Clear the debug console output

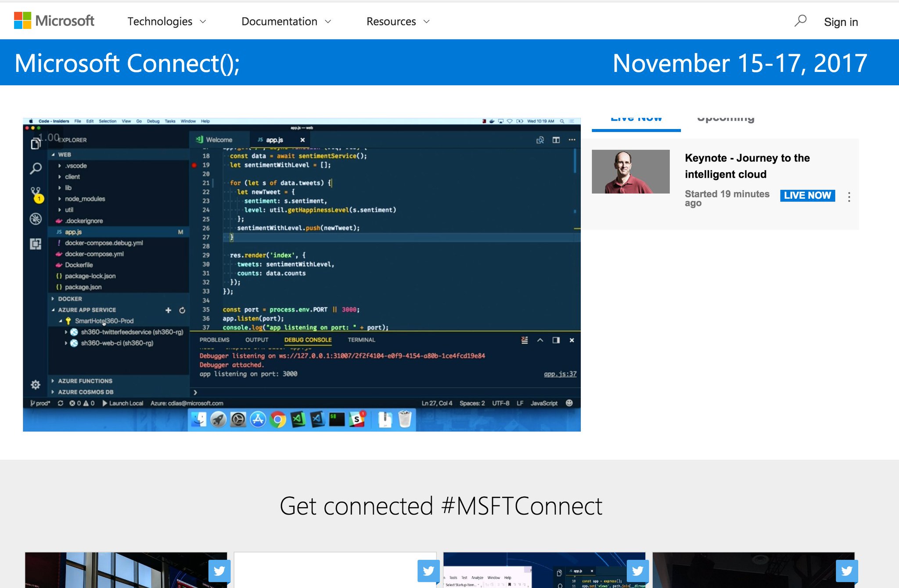pos(525,340)
